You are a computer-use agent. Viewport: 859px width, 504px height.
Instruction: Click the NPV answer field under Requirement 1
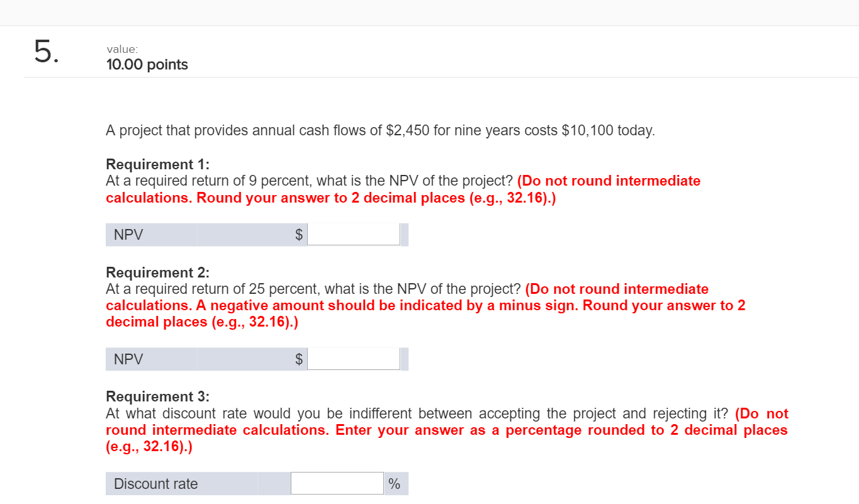point(353,235)
